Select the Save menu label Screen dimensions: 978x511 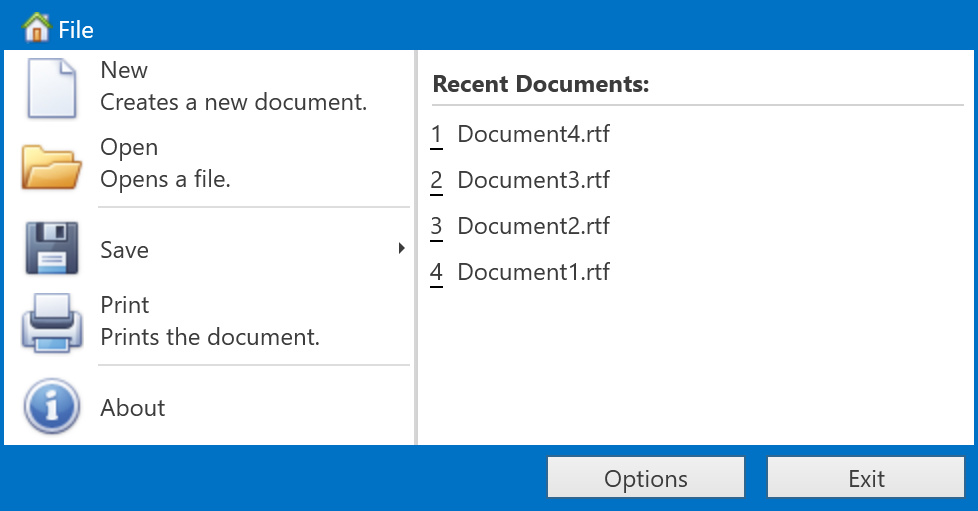tap(125, 250)
